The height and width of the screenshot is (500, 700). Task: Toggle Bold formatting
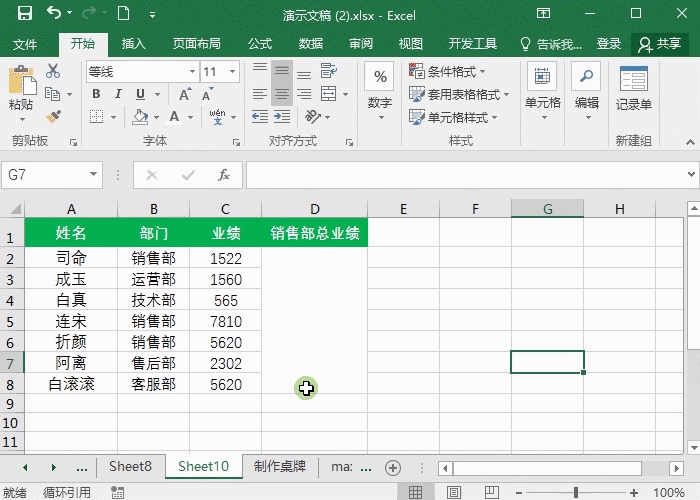pos(96,94)
